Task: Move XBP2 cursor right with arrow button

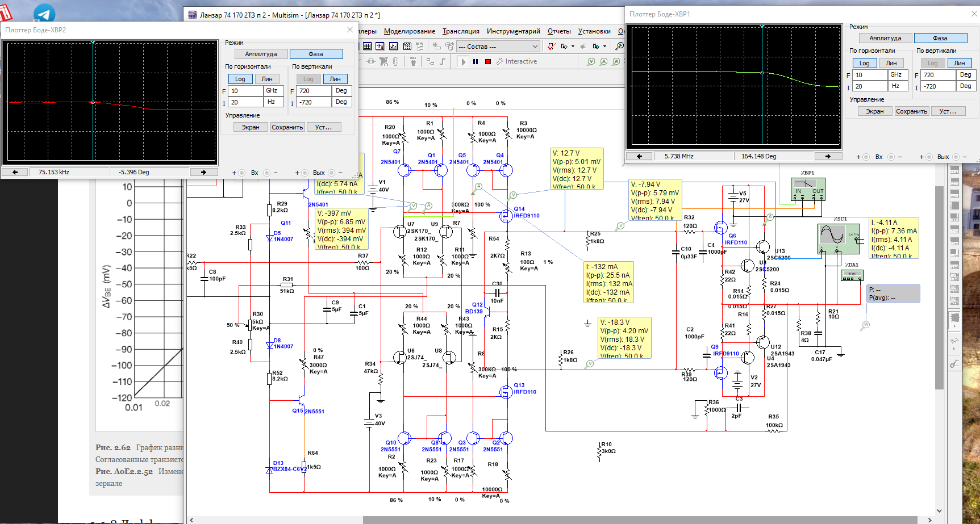Action: (203, 172)
